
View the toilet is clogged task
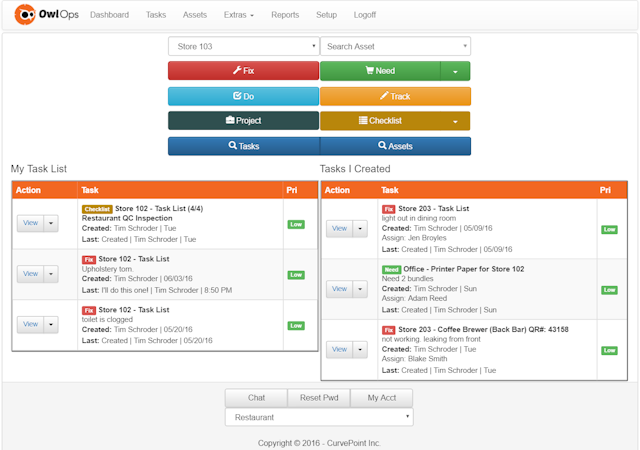pyautogui.click(x=31, y=325)
